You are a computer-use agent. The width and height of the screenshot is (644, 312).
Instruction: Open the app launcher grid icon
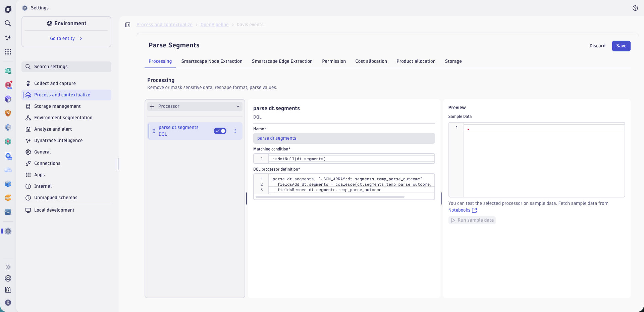coord(8,52)
